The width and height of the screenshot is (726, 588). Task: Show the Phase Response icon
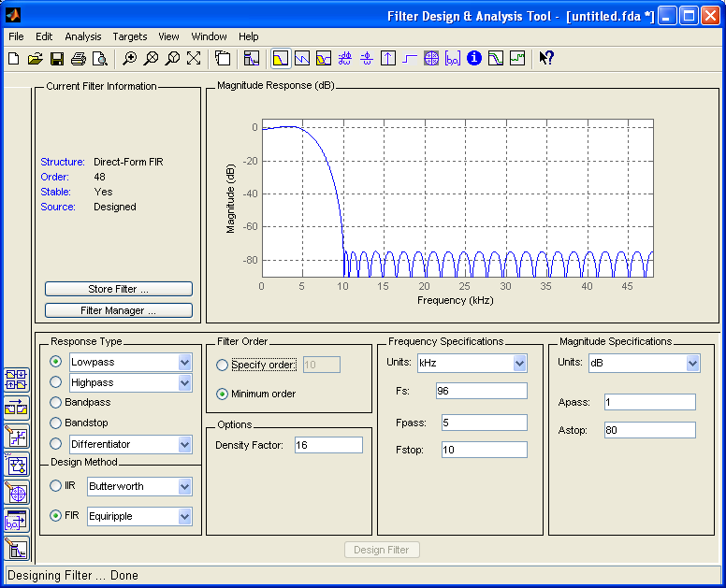point(302,58)
